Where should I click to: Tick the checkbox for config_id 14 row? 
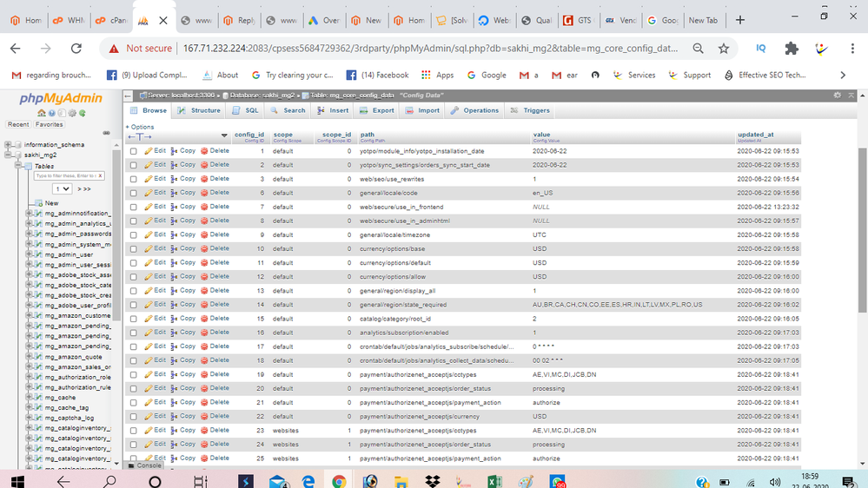tap(133, 305)
